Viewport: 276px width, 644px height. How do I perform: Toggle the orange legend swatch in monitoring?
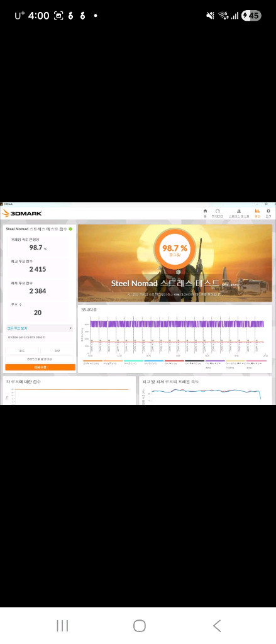point(92,361)
